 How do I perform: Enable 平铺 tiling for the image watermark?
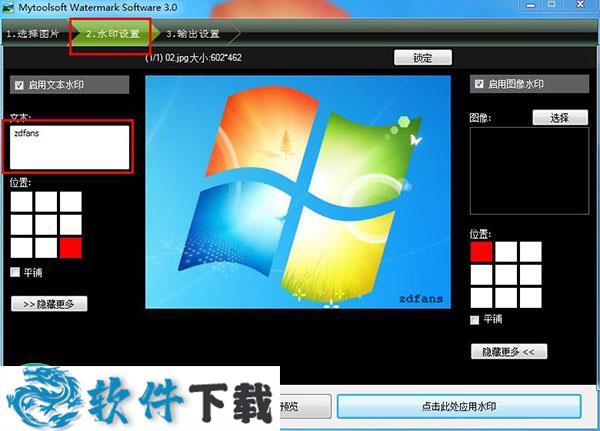tap(474, 320)
